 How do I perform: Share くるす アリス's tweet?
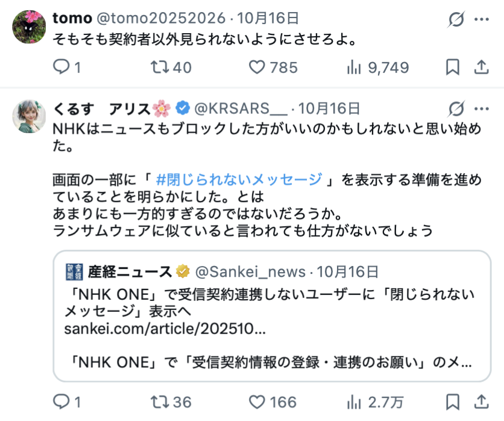[x=481, y=402]
